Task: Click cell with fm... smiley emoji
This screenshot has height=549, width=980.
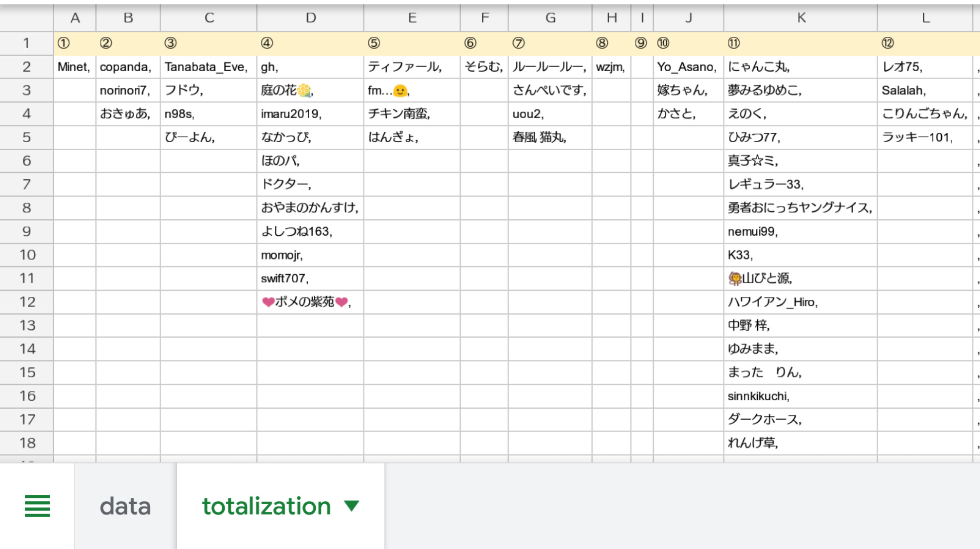Action: pyautogui.click(x=388, y=91)
